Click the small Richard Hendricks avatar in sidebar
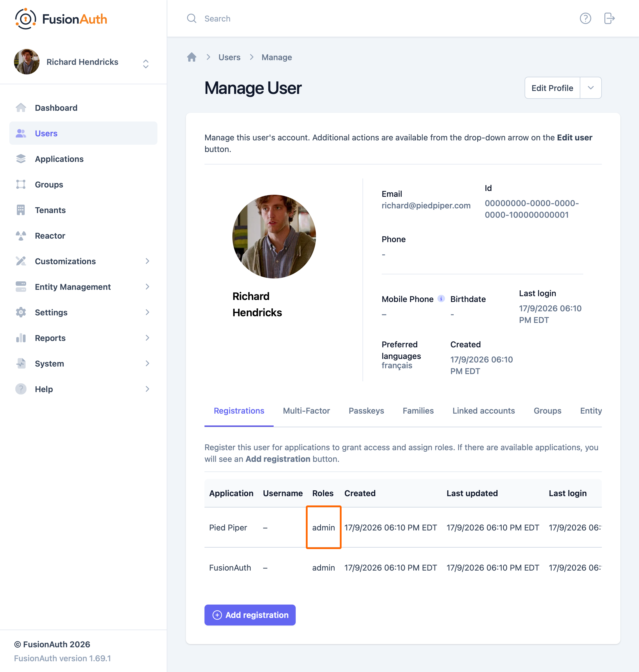 tap(26, 62)
